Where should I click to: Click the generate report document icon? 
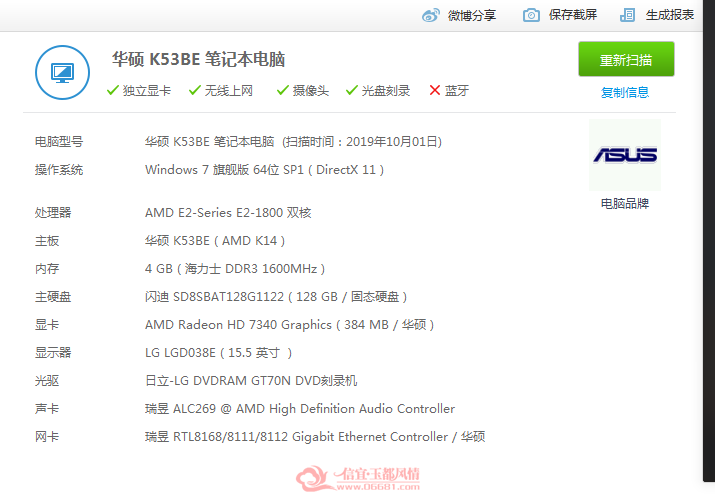[x=627, y=15]
